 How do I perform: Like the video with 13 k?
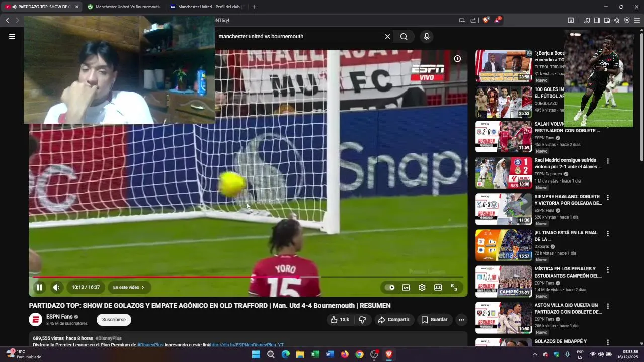340,320
